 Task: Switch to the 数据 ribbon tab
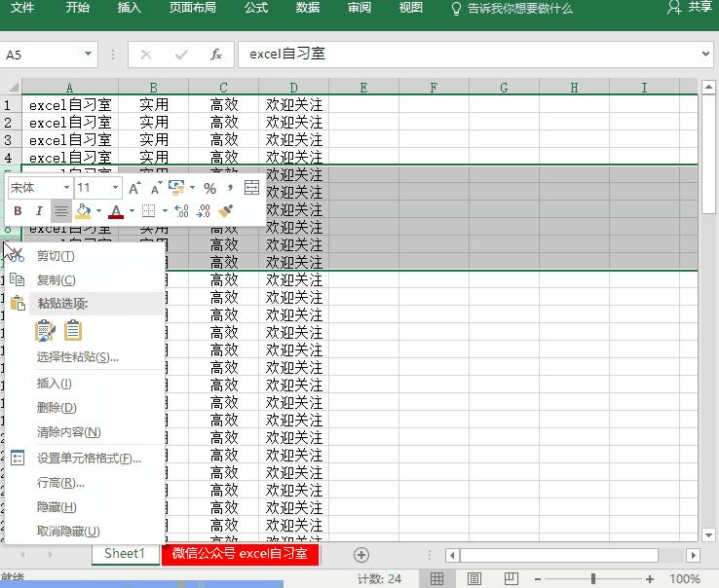[x=307, y=8]
